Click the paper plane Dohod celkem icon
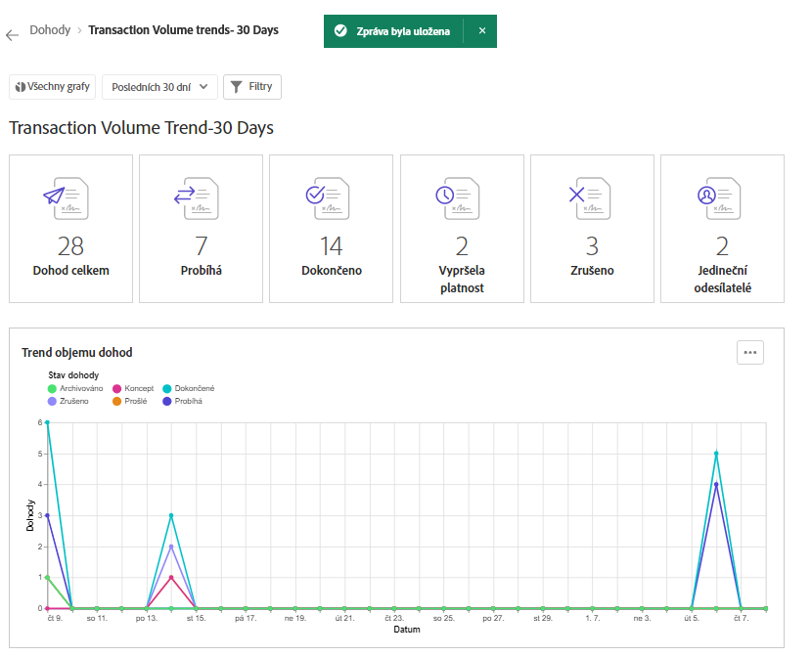This screenshot has width=812, height=656. click(x=66, y=198)
